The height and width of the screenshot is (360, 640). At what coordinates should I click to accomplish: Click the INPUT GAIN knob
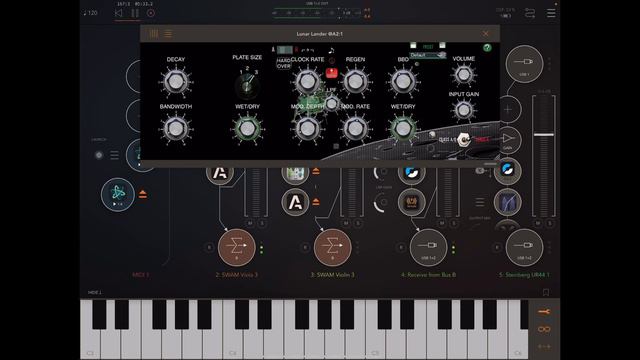click(x=464, y=110)
